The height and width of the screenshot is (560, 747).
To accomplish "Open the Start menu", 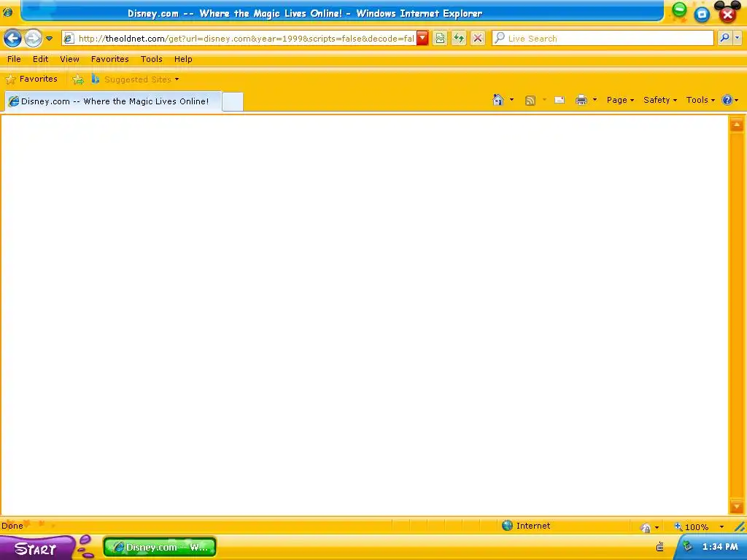I will [37, 548].
